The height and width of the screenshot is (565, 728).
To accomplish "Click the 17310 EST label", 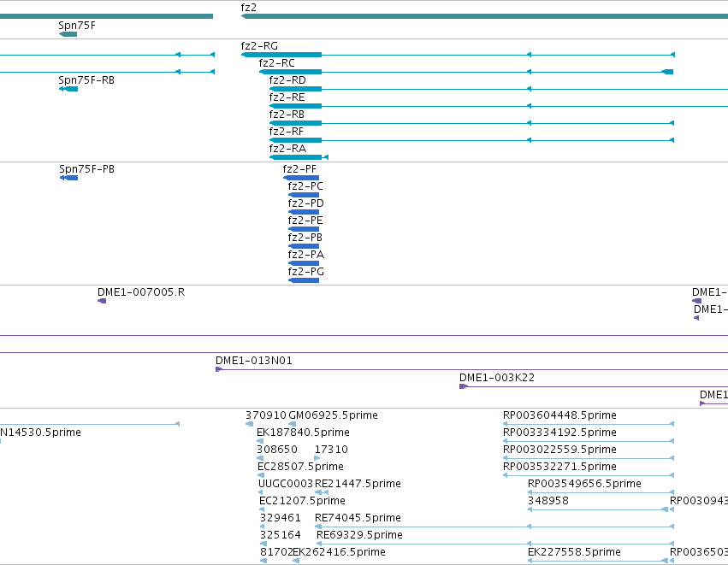I will [331, 450].
